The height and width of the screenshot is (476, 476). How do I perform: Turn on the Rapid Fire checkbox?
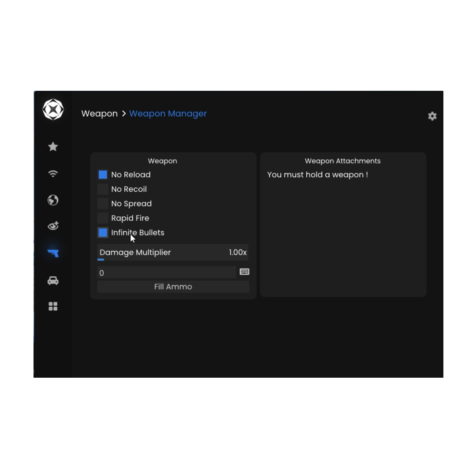tap(103, 218)
